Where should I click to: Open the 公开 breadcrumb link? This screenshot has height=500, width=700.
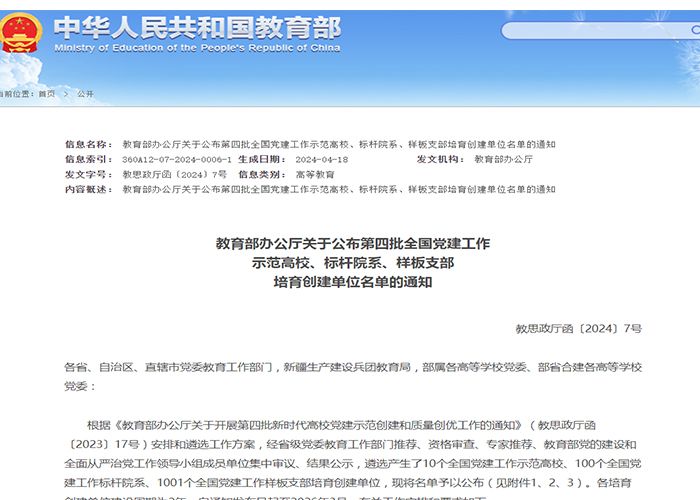tap(85, 94)
